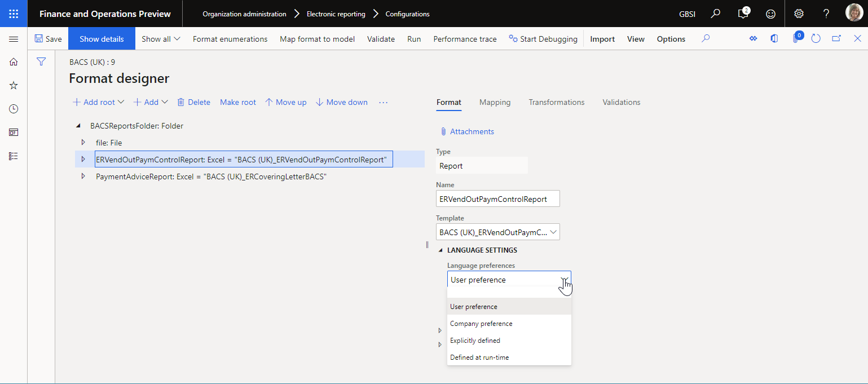Toggle the Language preferences dropdown arrow

coord(564,280)
